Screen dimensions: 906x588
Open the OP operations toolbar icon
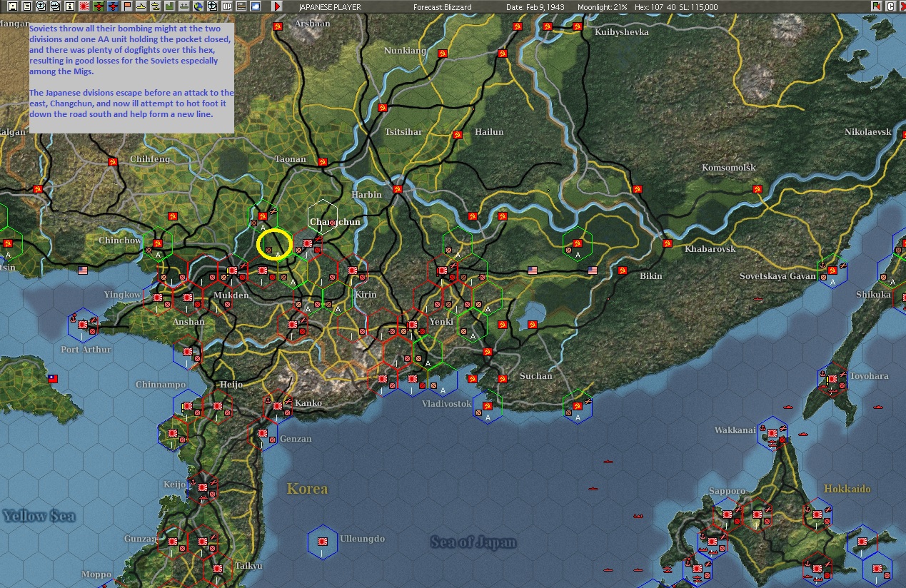227,6
